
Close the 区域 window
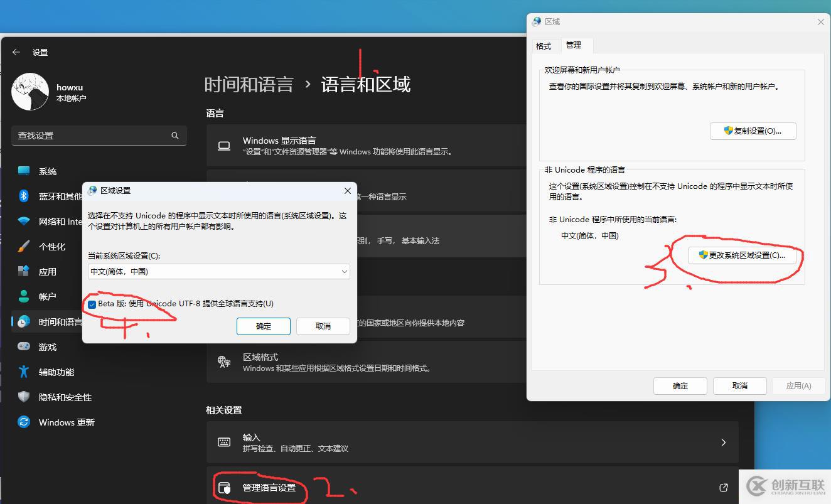pyautogui.click(x=820, y=21)
